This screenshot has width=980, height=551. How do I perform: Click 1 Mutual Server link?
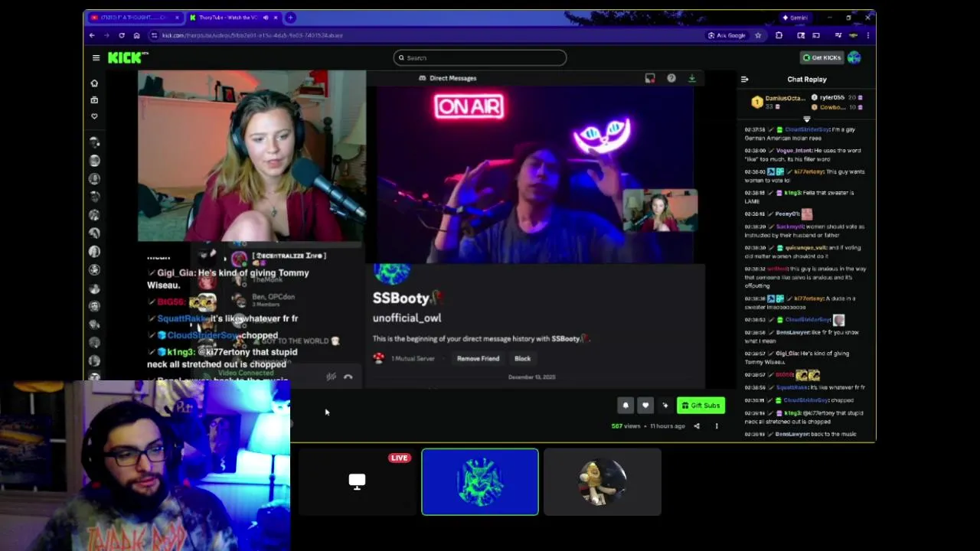413,358
